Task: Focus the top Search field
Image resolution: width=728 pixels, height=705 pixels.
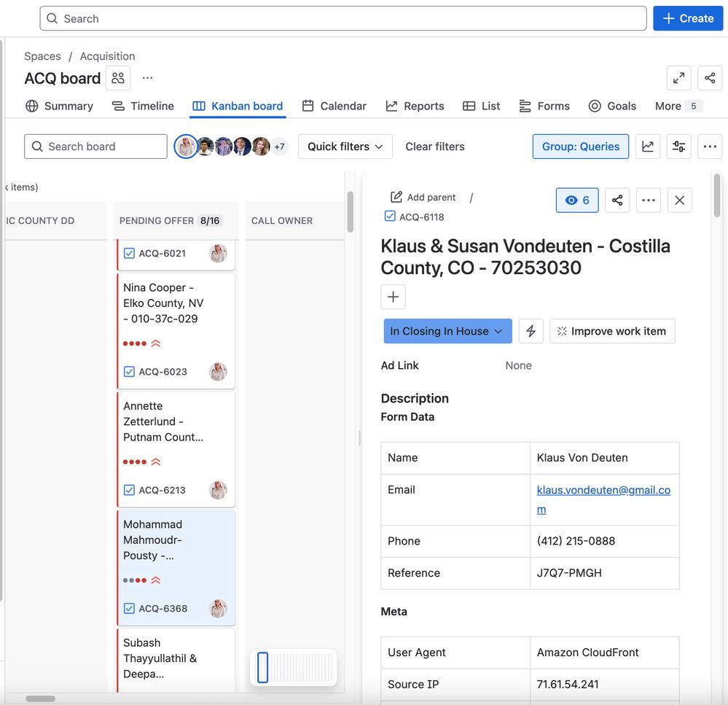Action: click(x=343, y=18)
